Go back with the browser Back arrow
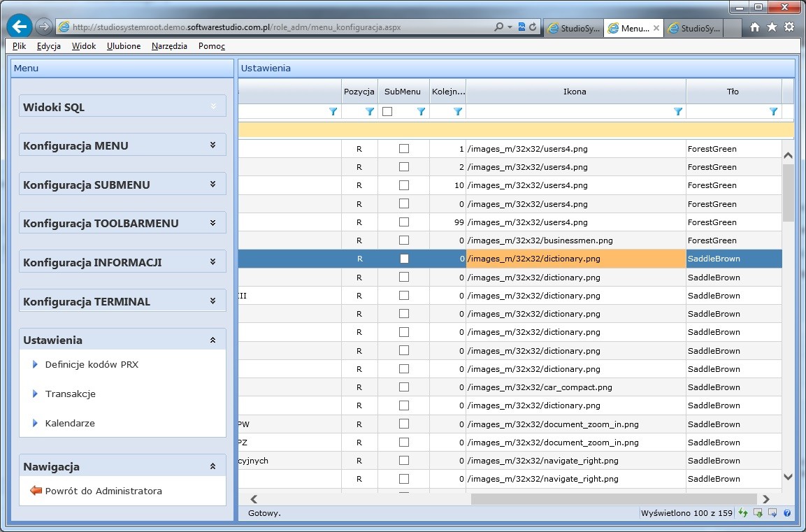 [20, 26]
